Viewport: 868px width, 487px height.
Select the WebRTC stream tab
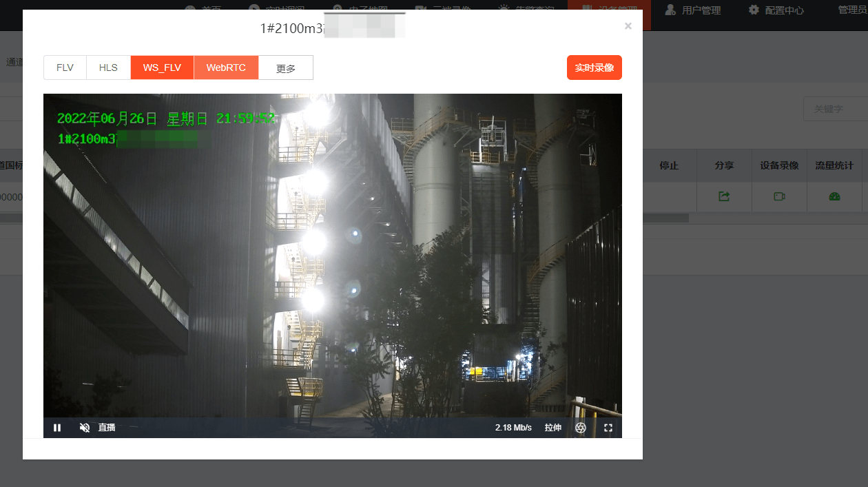pyautogui.click(x=226, y=68)
